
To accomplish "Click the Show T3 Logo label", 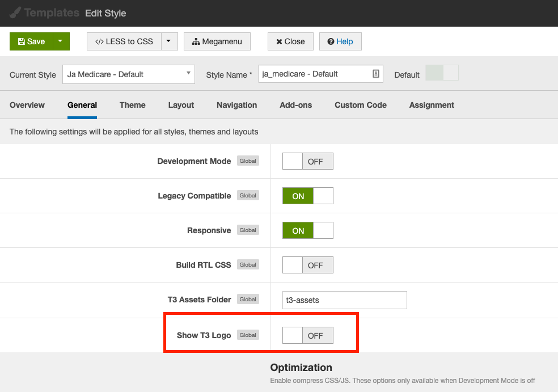I will click(x=204, y=335).
